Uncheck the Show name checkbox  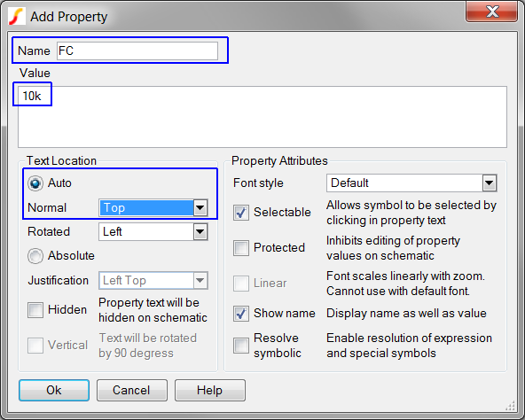tap(241, 314)
